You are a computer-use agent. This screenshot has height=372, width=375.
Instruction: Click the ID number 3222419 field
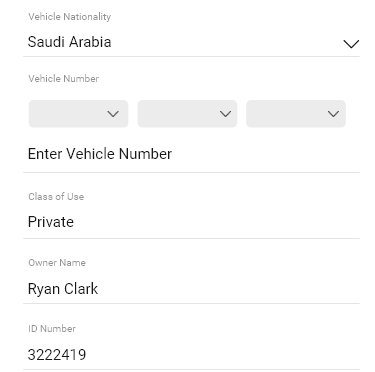coord(191,355)
